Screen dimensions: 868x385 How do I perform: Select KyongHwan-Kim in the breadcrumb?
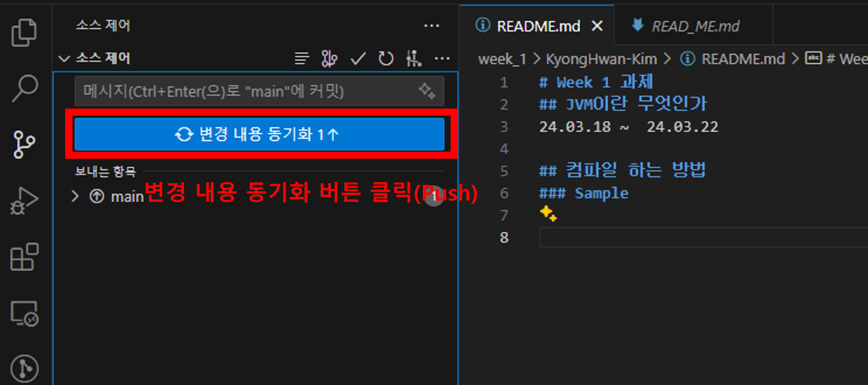(x=601, y=59)
